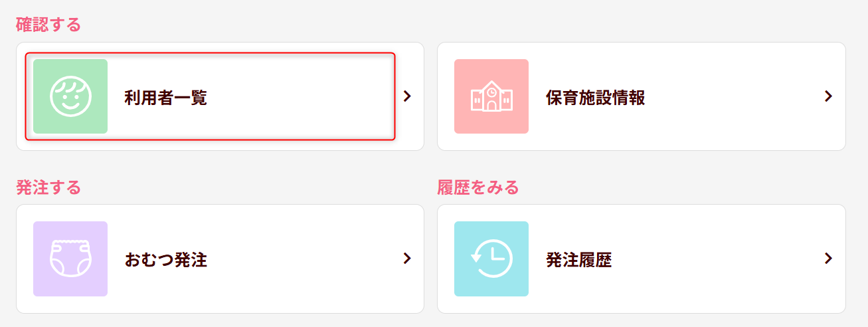Image resolution: width=868 pixels, height=327 pixels.
Task: Expand the chevron beside 利用者一覧
Action: 407,96
